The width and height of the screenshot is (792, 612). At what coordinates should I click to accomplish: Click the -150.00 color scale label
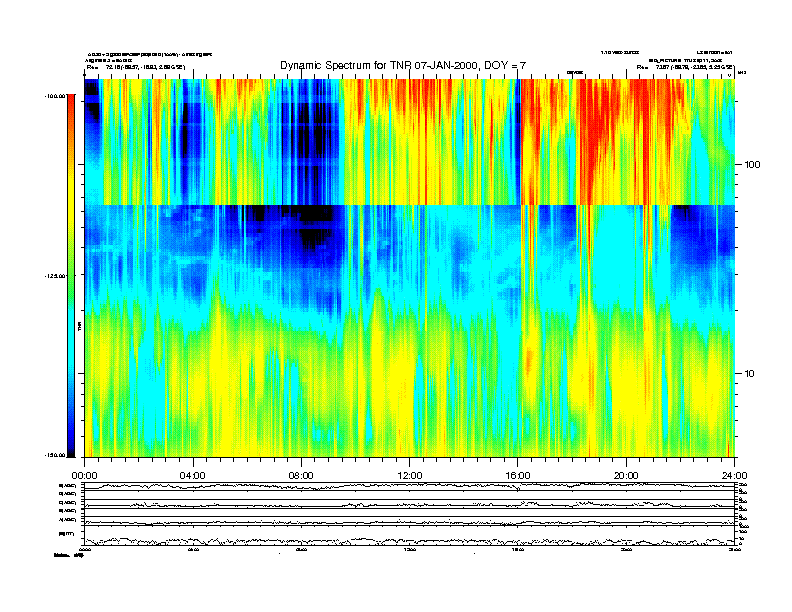56,455
